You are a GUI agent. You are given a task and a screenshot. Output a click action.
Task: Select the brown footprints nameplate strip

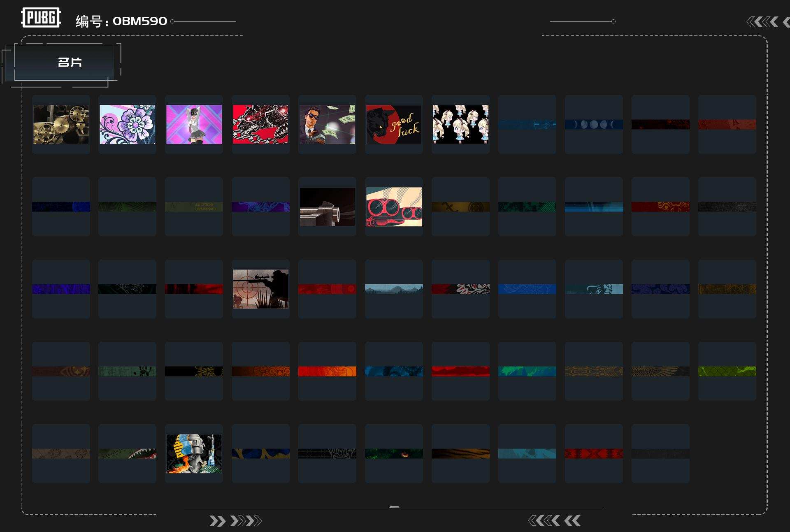[61, 453]
